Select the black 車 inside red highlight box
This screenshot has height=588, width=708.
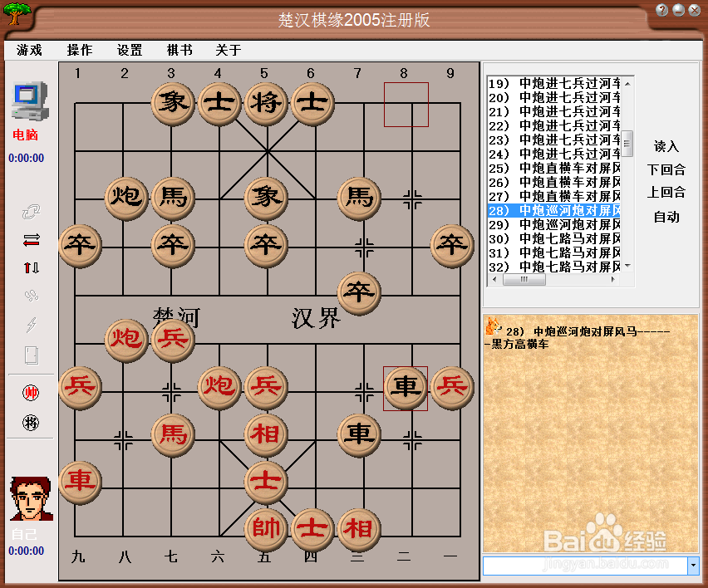pyautogui.click(x=406, y=387)
